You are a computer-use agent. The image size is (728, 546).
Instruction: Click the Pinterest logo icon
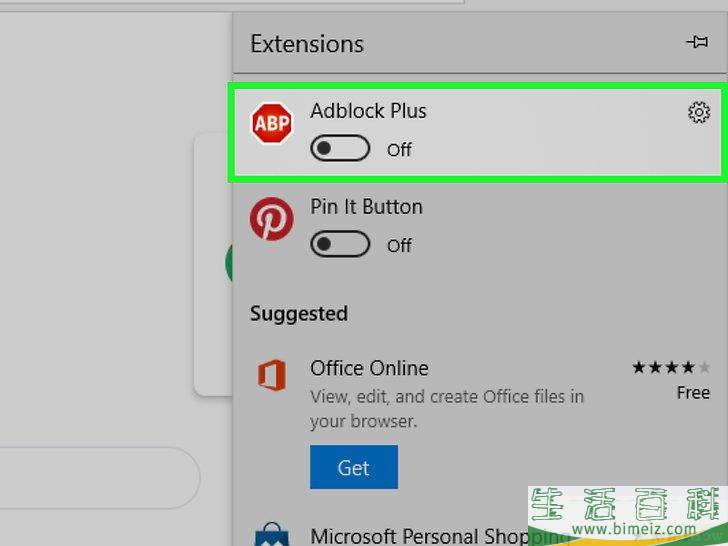point(272,219)
